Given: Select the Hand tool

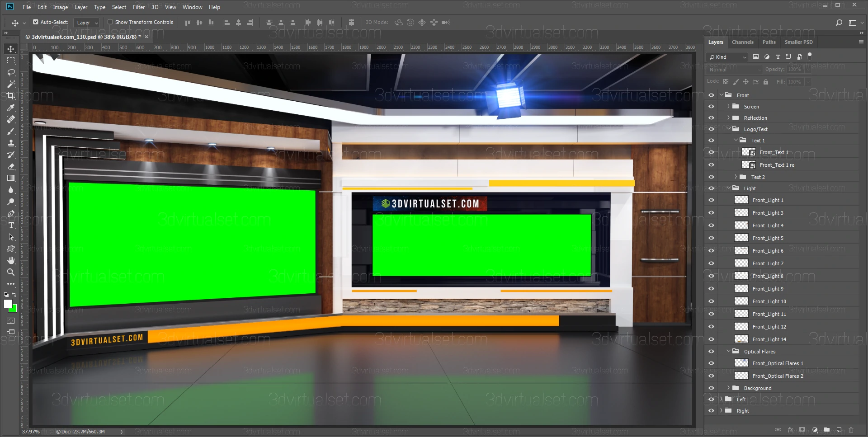Looking at the screenshot, I should 11,260.
